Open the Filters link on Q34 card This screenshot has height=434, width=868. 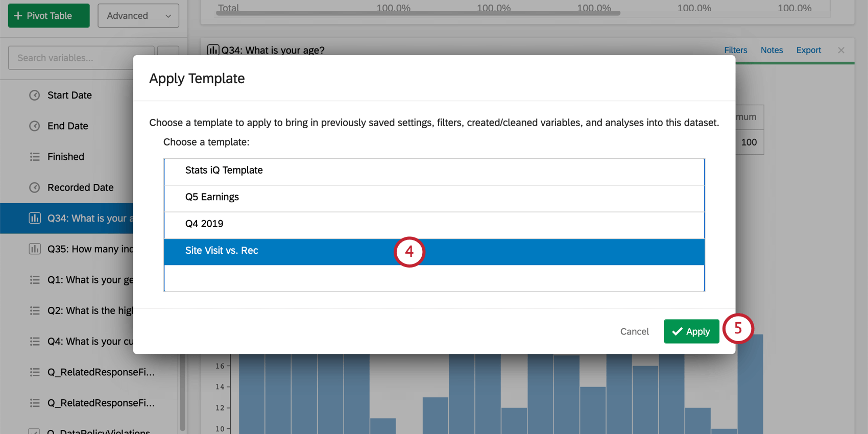click(735, 50)
